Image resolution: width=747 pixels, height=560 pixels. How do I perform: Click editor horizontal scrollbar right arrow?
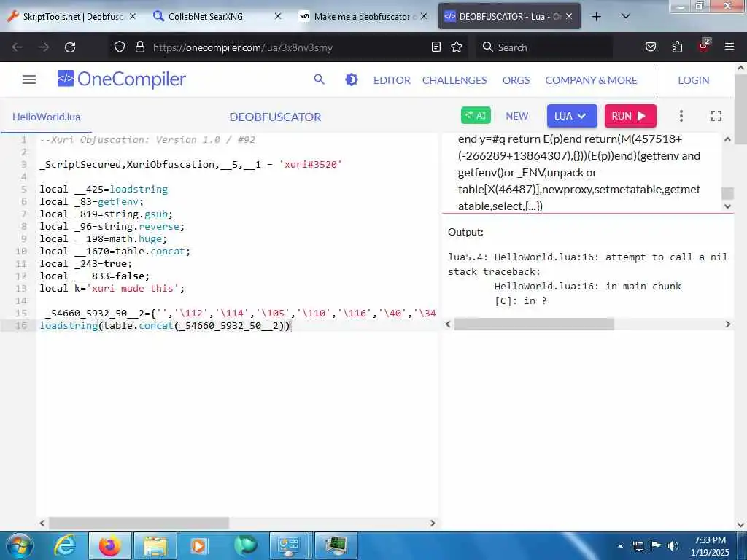tap(432, 524)
